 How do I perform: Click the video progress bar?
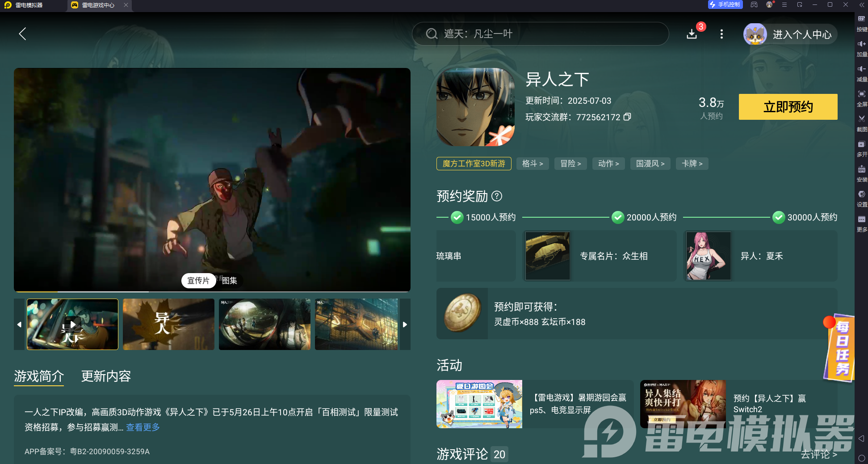click(212, 291)
